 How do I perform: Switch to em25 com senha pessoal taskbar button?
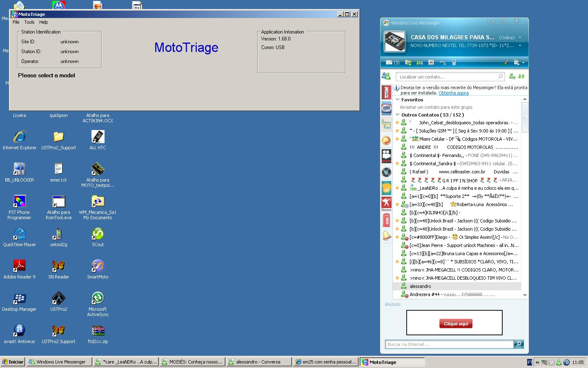(325, 362)
